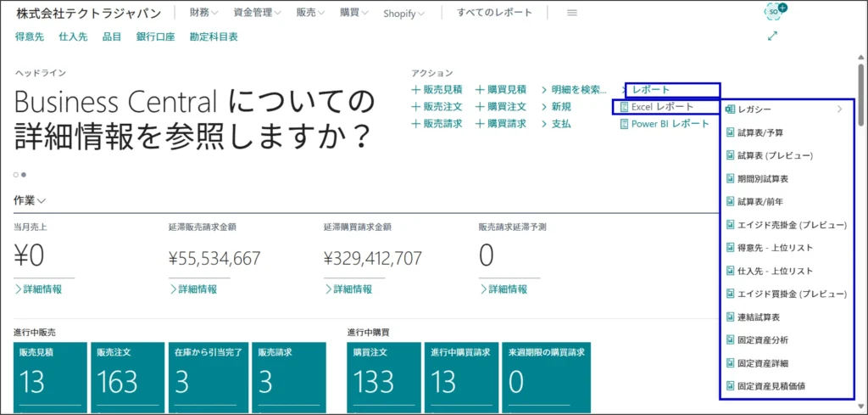Expand the 財務 dropdown menu

coord(203,13)
